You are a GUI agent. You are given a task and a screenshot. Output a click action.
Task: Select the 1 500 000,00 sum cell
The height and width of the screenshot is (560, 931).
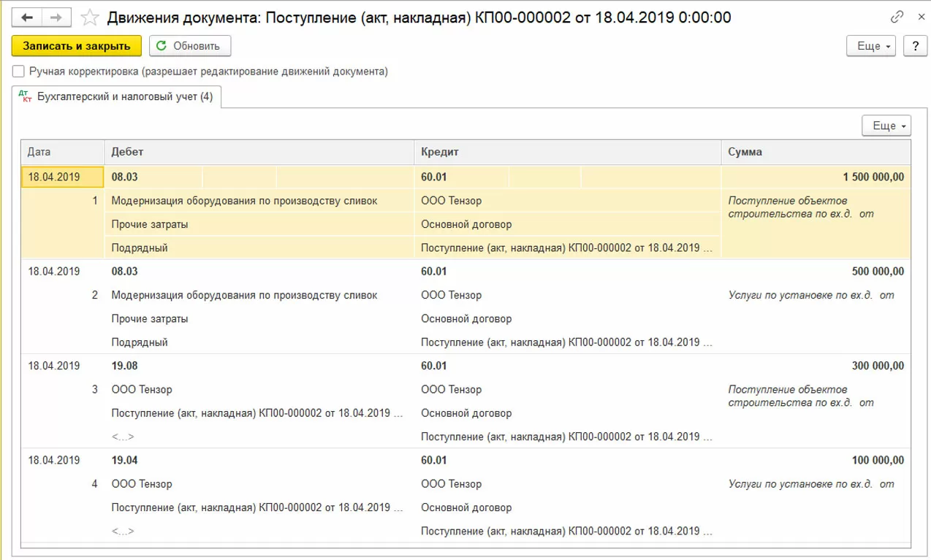(873, 177)
